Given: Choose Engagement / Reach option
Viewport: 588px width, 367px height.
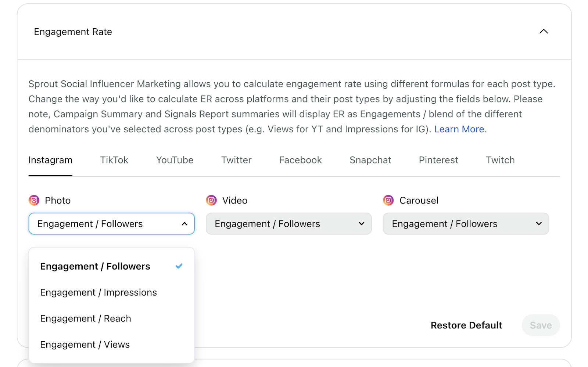Looking at the screenshot, I should coord(111,319).
